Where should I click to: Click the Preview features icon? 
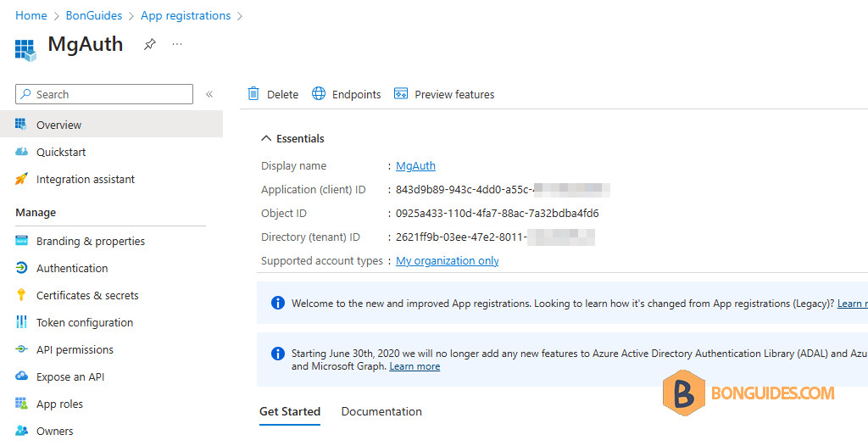point(401,93)
